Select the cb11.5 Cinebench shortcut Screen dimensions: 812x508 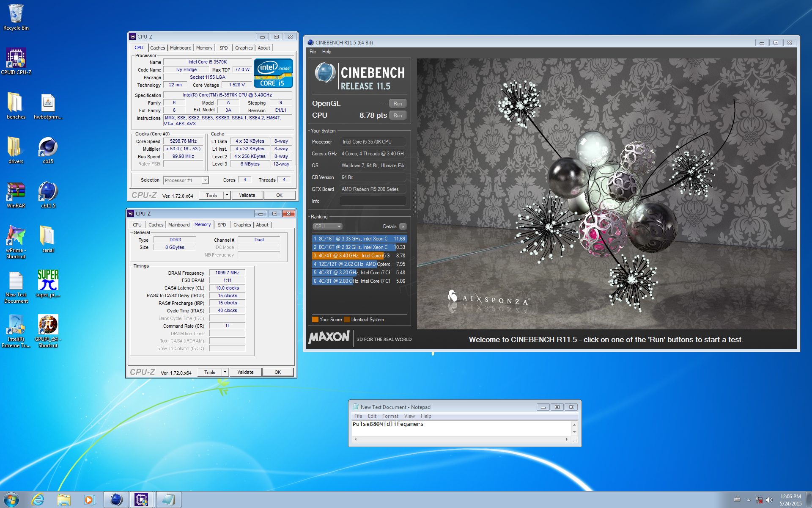click(48, 195)
